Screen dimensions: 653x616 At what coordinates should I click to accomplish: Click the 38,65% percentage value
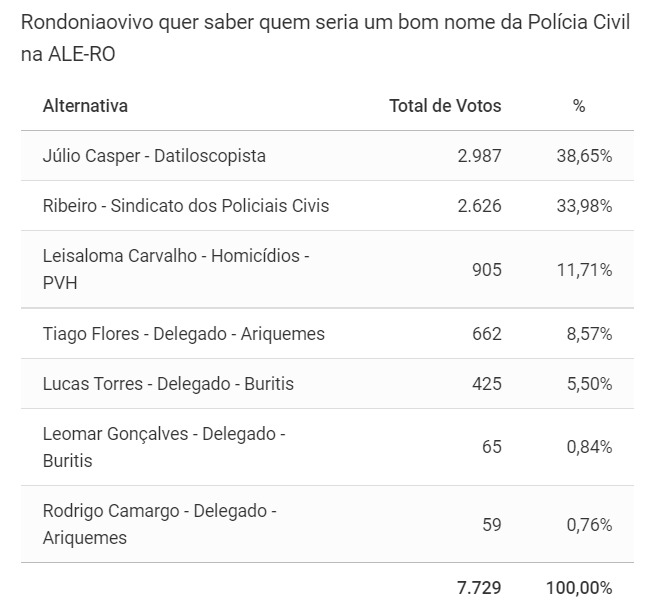(584, 156)
